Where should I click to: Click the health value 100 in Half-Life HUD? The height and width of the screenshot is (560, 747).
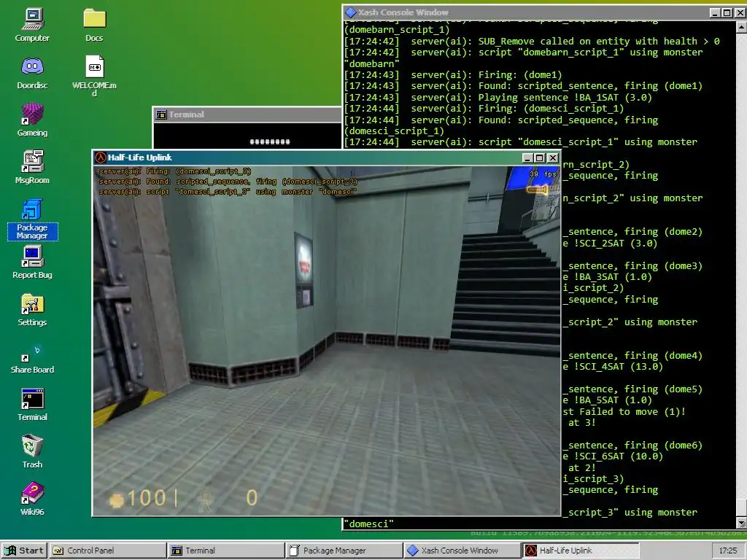[x=146, y=498]
